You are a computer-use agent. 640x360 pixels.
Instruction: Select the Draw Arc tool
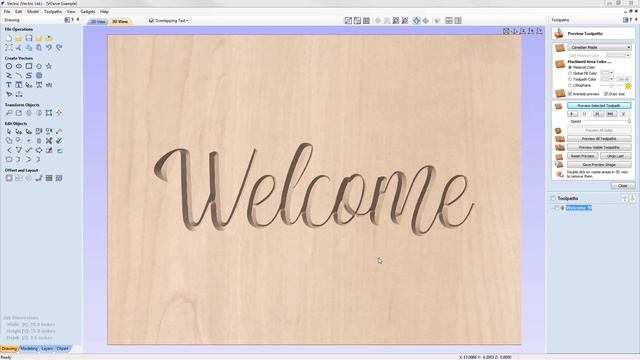(19, 76)
